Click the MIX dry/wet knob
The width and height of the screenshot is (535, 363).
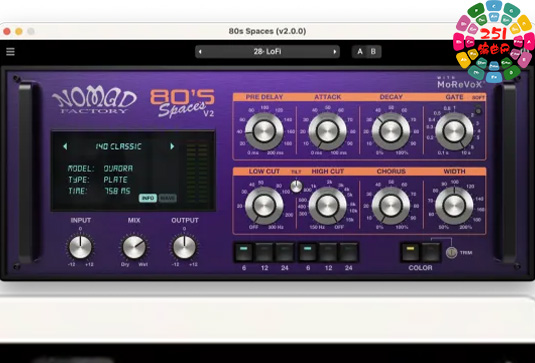coord(134,247)
